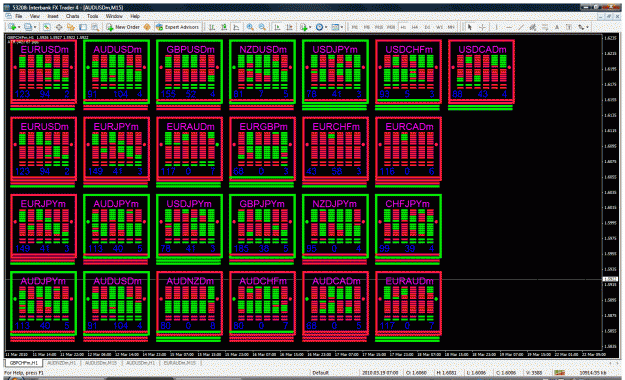Open the Charts menu
This screenshot has width=625, height=380.
pyautogui.click(x=73, y=16)
